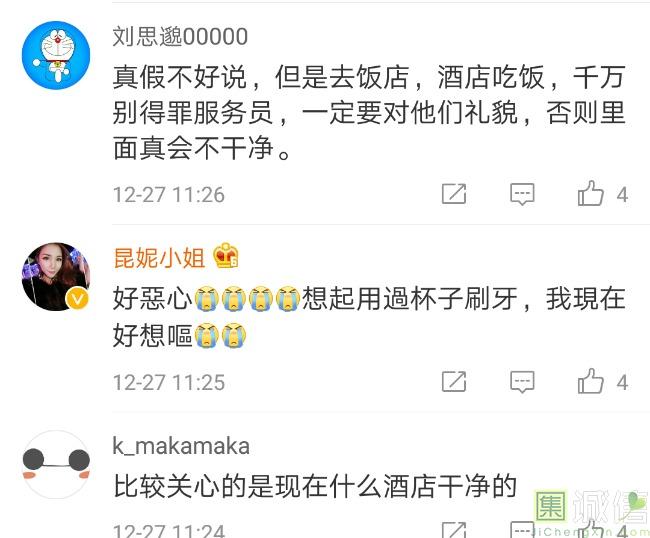Screen dimensions: 650x538
Task: Open k_makamaka's panda face avatar
Action: coord(56,464)
